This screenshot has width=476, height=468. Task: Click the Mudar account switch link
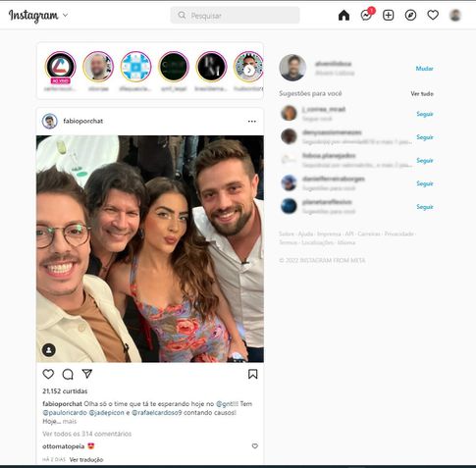425,69
